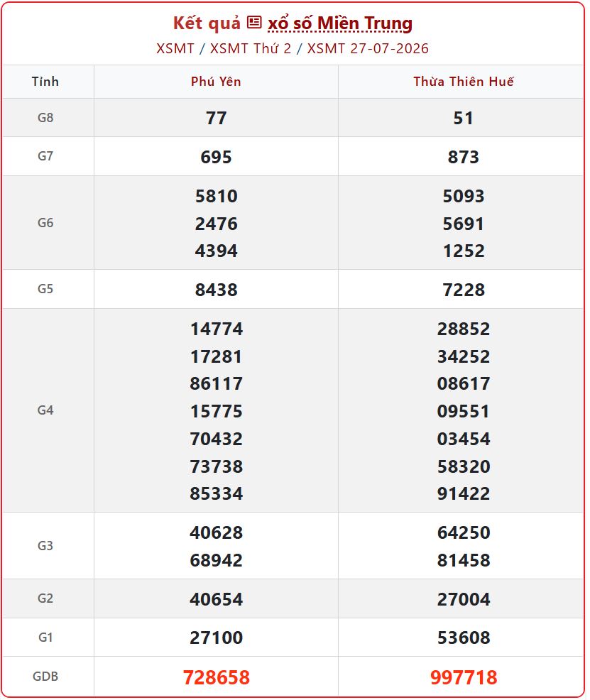Image resolution: width=590 pixels, height=700 pixels.
Task: Click the newspaper icon beside Kết quả
Action: pyautogui.click(x=254, y=22)
